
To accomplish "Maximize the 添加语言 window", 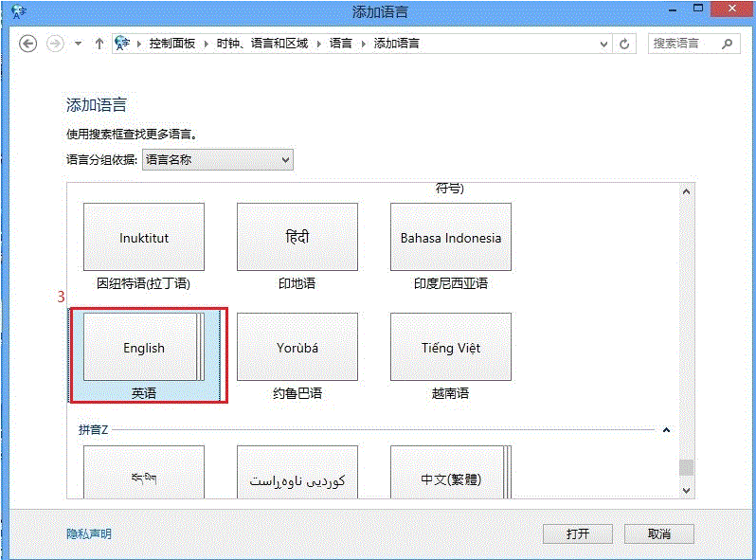I will [x=697, y=9].
